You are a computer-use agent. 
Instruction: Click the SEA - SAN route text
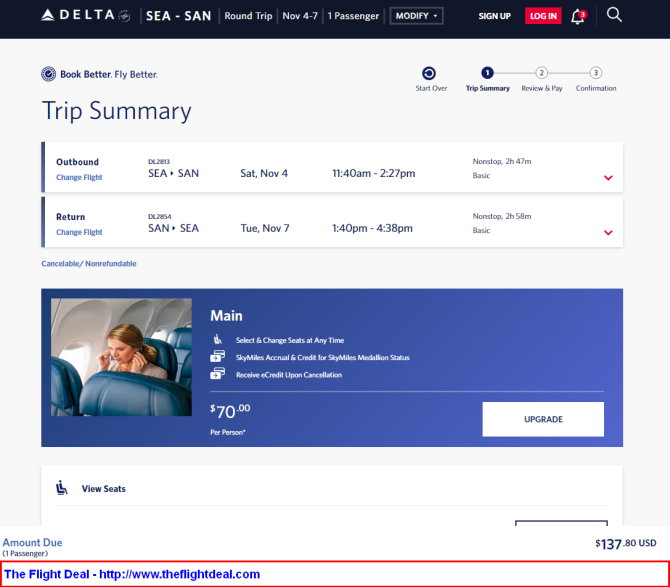point(179,16)
